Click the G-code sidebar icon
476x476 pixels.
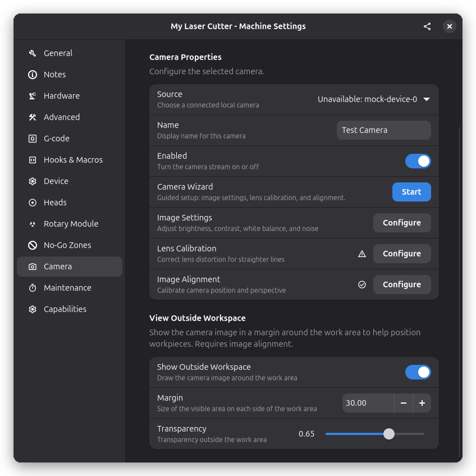(x=33, y=139)
